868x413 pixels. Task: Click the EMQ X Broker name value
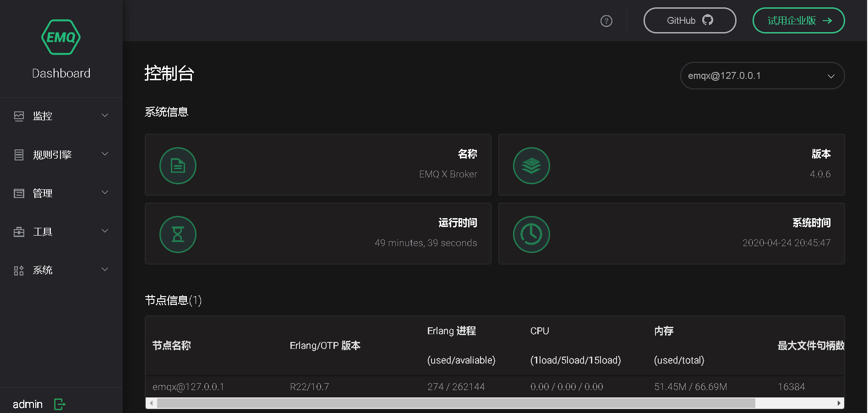coord(448,174)
